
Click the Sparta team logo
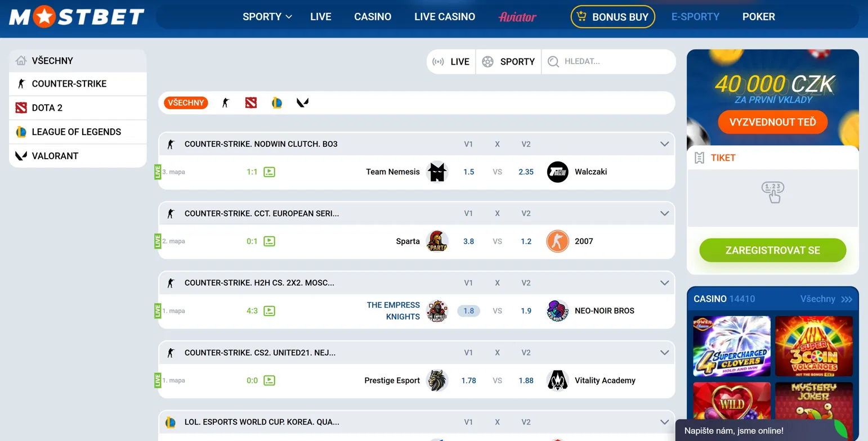[437, 241]
